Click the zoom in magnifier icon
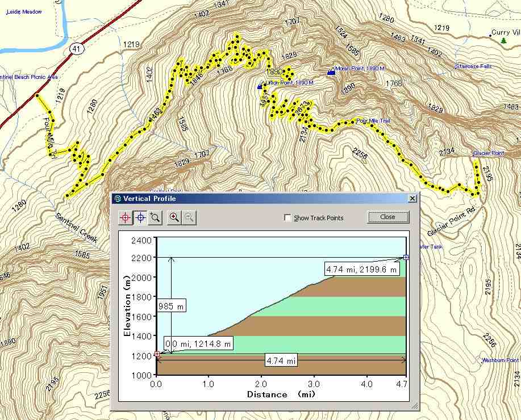The width and height of the screenshot is (521, 420). pyautogui.click(x=174, y=217)
